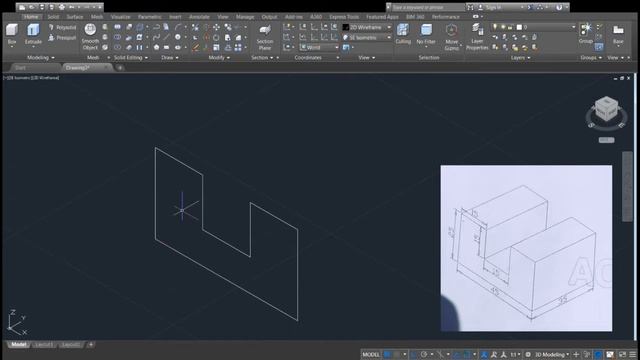Choose the Presspull tool
The width and height of the screenshot is (640, 360).
pyautogui.click(x=62, y=38)
